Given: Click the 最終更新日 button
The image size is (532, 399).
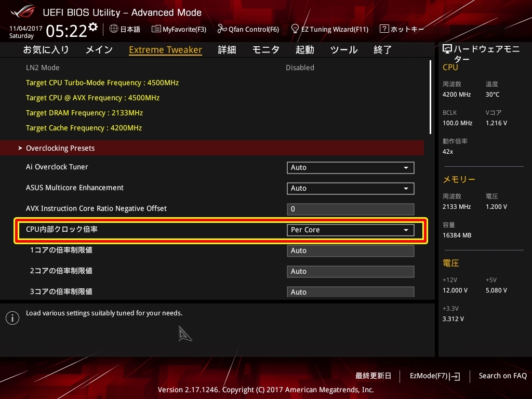Looking at the screenshot, I should tap(373, 376).
